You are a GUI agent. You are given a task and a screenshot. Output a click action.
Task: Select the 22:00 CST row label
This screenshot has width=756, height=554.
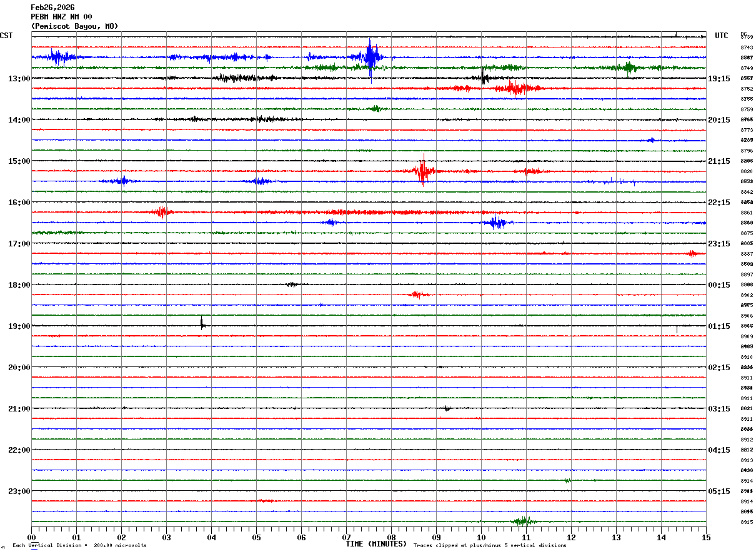[19, 450]
